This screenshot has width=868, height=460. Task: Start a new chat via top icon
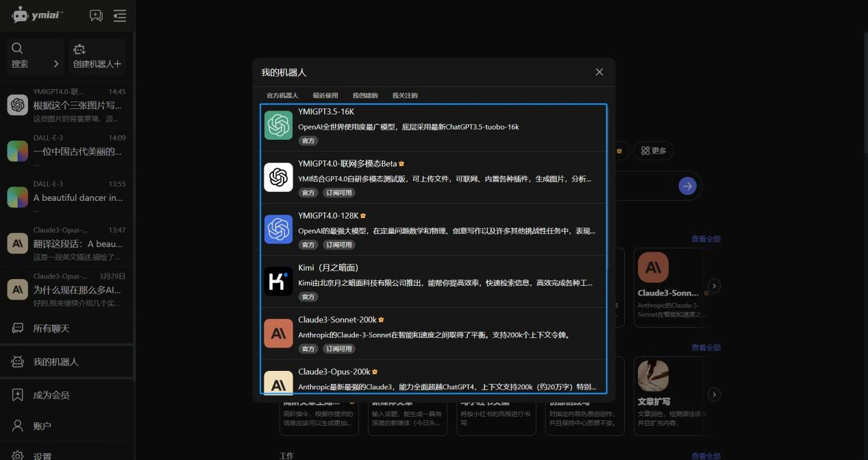(96, 15)
